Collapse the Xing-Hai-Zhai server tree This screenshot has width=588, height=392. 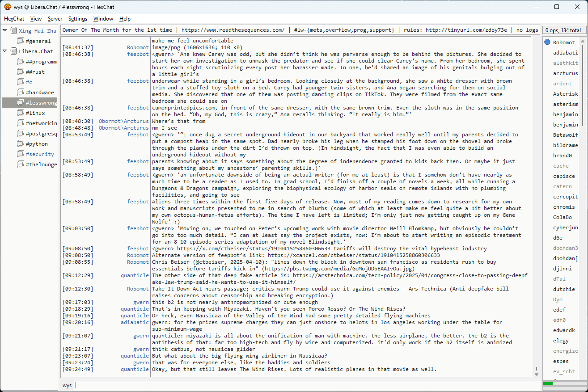pos(5,31)
